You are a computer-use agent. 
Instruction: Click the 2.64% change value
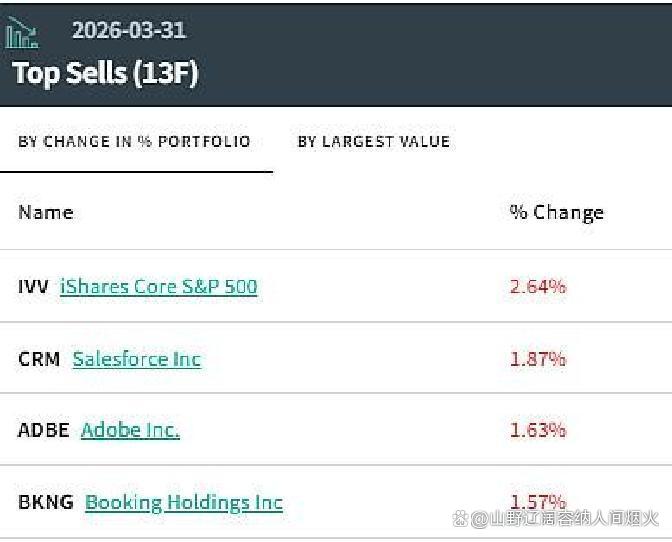[538, 286]
